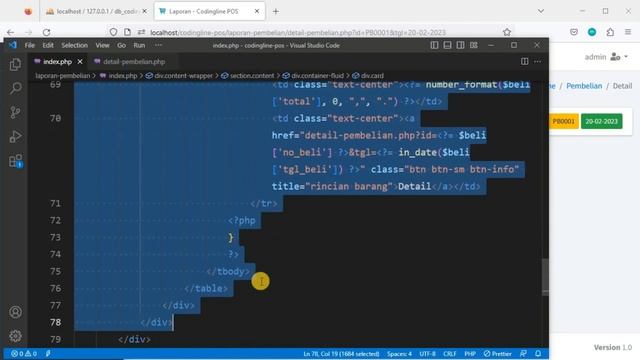Toggle the bottom panel layout icon

[447, 45]
